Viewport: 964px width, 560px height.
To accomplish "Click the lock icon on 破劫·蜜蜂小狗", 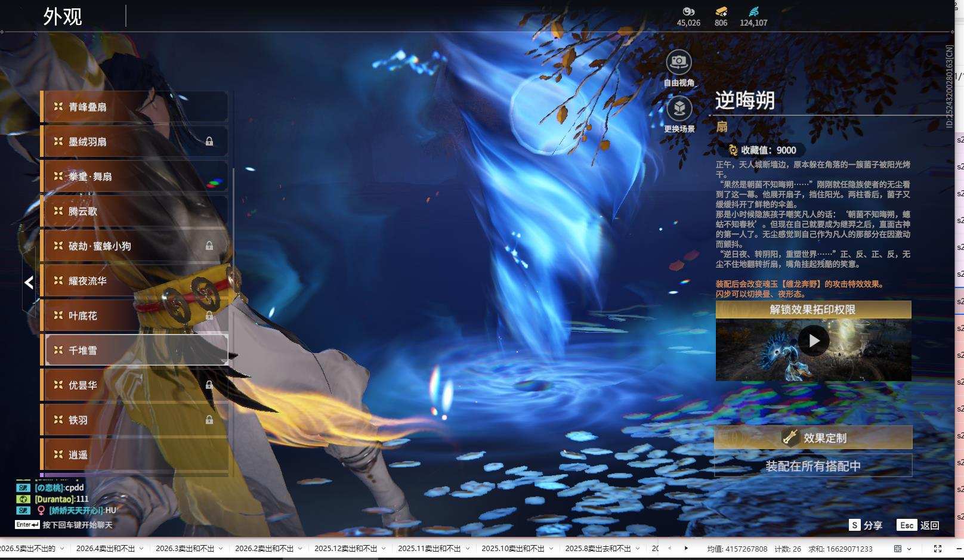I will [209, 246].
